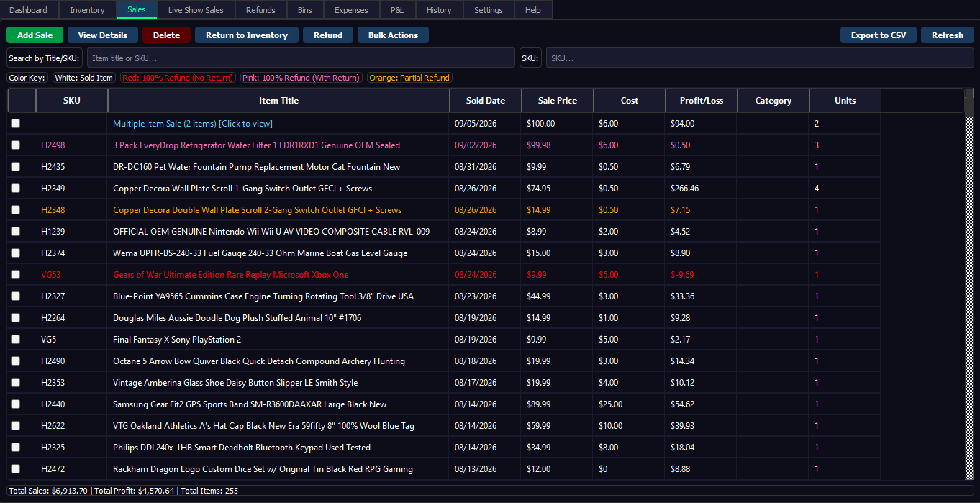Check the box for SKU H2472
Viewport: 980px width, 503px height.
pyautogui.click(x=16, y=469)
